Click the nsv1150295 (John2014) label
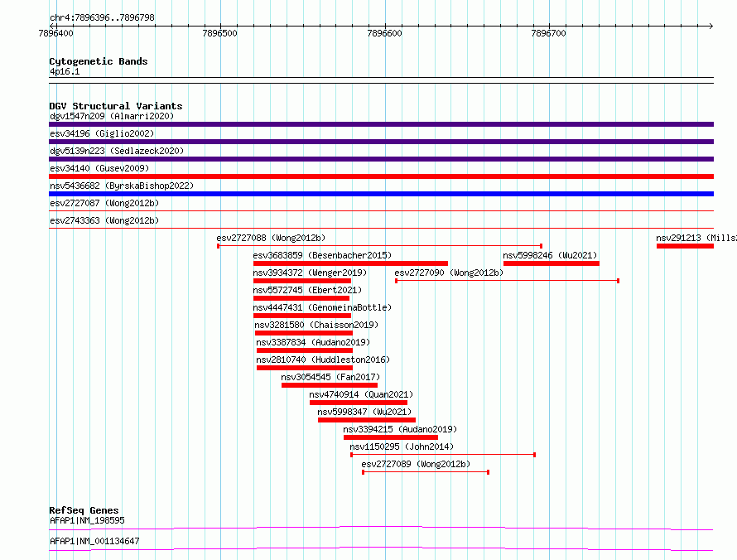 click(402, 447)
